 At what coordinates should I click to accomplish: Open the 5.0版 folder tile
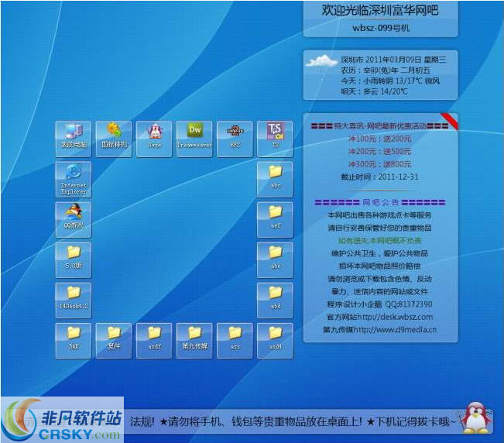pyautogui.click(x=74, y=260)
